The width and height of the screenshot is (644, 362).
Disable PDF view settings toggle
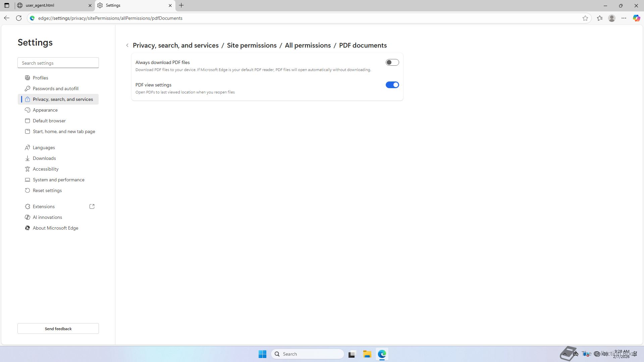pyautogui.click(x=392, y=85)
